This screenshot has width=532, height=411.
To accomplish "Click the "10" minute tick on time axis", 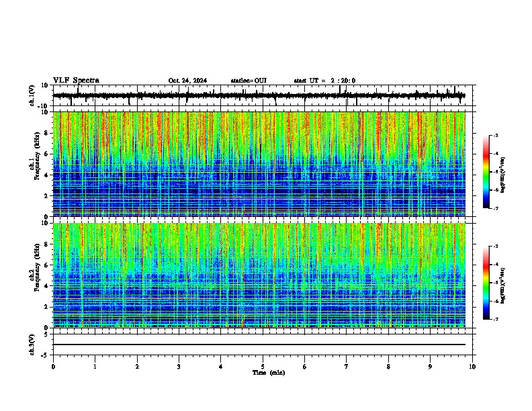I will pyautogui.click(x=472, y=367).
